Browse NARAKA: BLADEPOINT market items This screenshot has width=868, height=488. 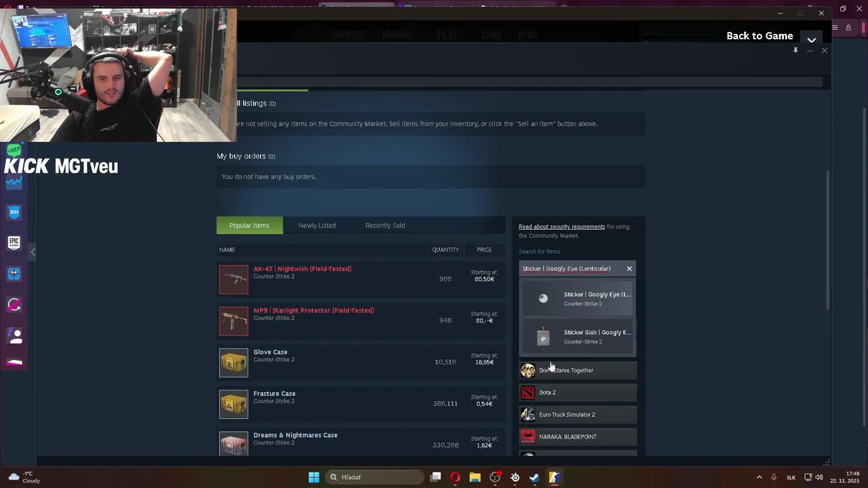[578, 436]
